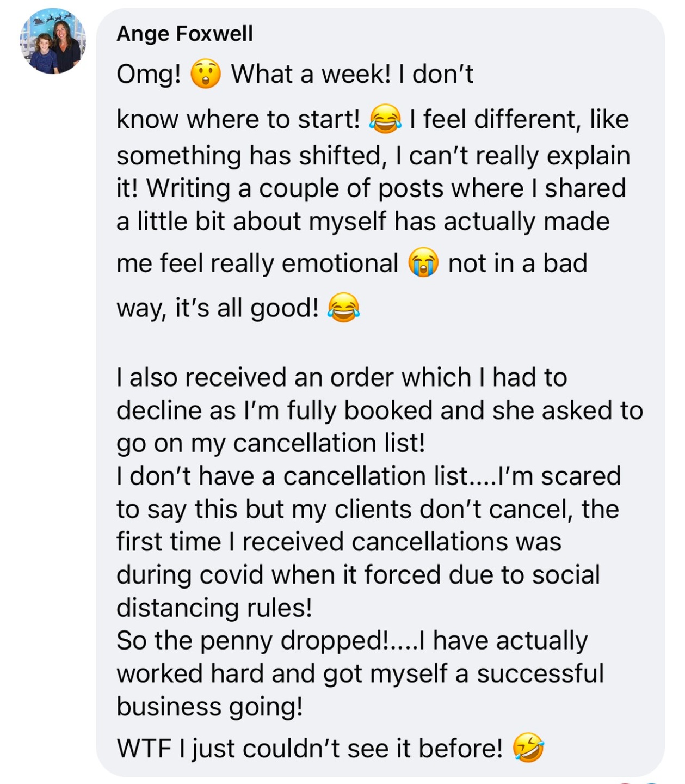Click the rolling laughing emoji ending the comment

pyautogui.click(x=528, y=748)
